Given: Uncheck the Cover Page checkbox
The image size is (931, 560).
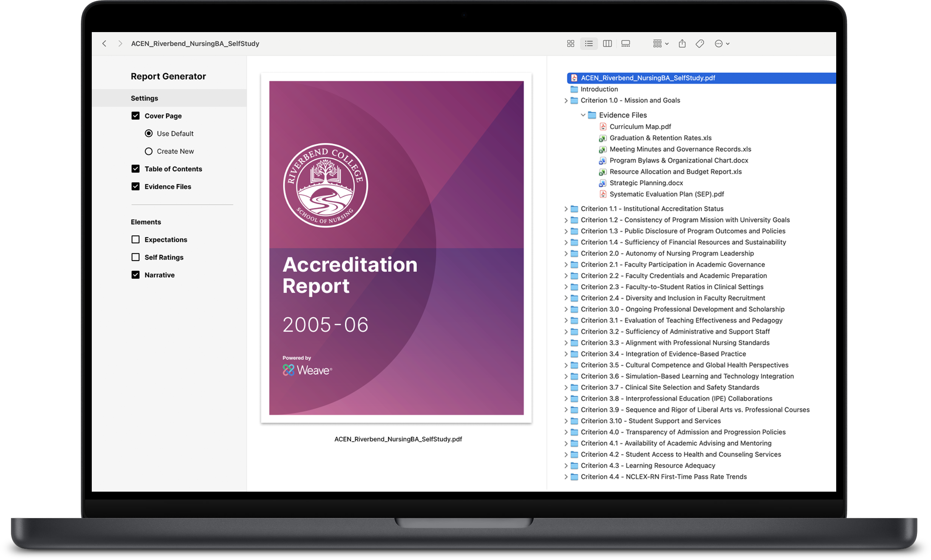Looking at the screenshot, I should point(136,116).
